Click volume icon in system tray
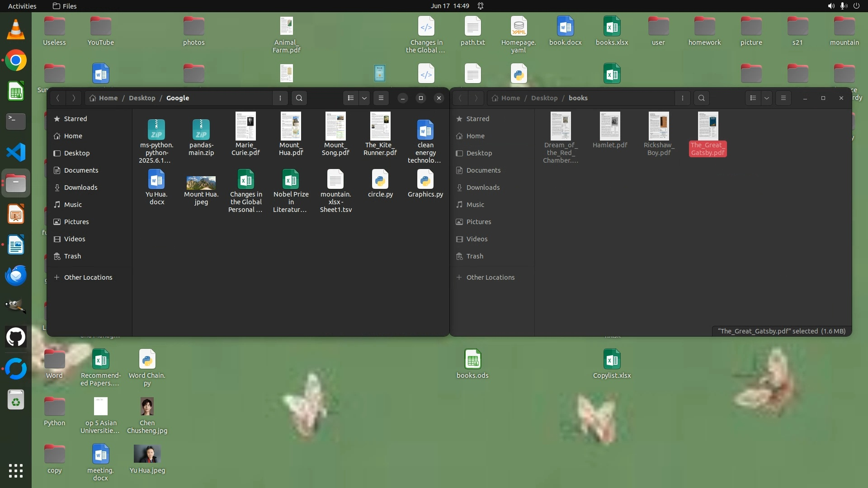This screenshot has height=488, width=868. point(831,6)
